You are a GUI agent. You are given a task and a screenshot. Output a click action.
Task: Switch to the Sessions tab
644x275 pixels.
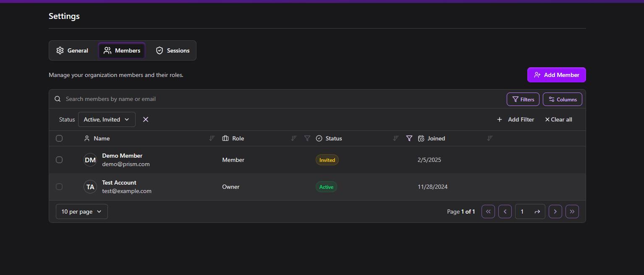pyautogui.click(x=172, y=50)
